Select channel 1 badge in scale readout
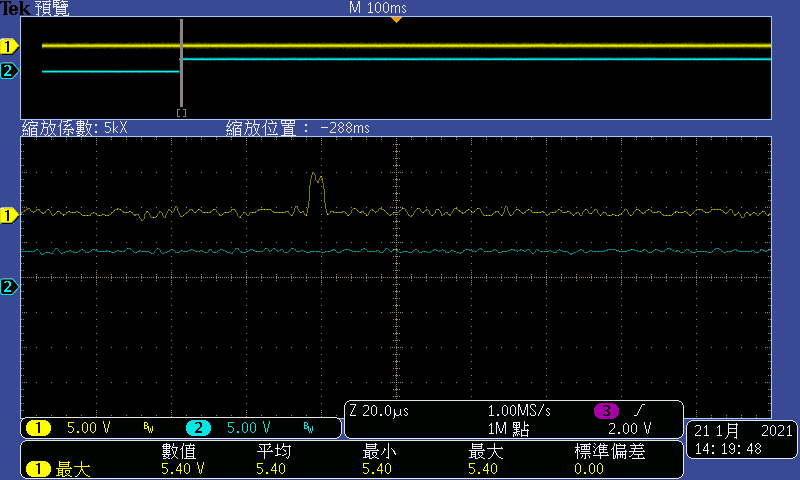Viewport: 800px width, 480px height. tap(38, 427)
